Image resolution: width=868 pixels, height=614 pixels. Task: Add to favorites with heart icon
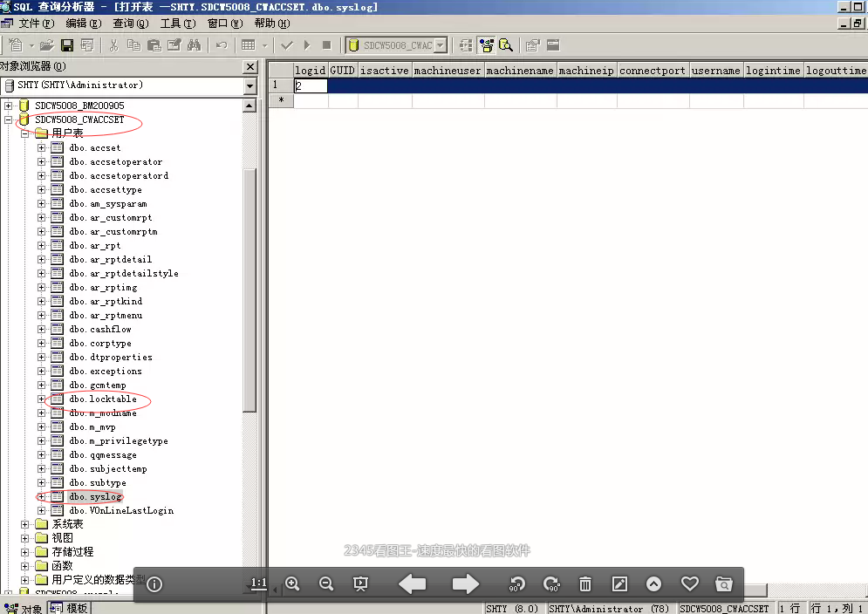[689, 584]
